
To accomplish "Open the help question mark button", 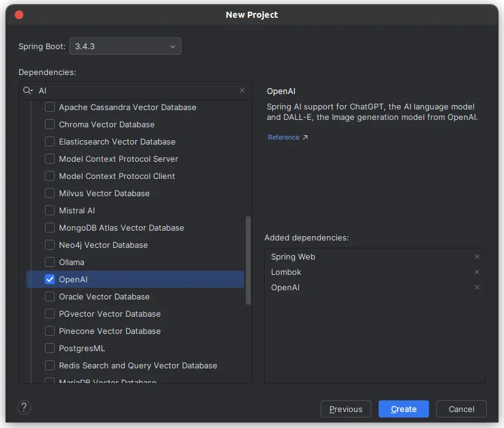I will coord(24,407).
